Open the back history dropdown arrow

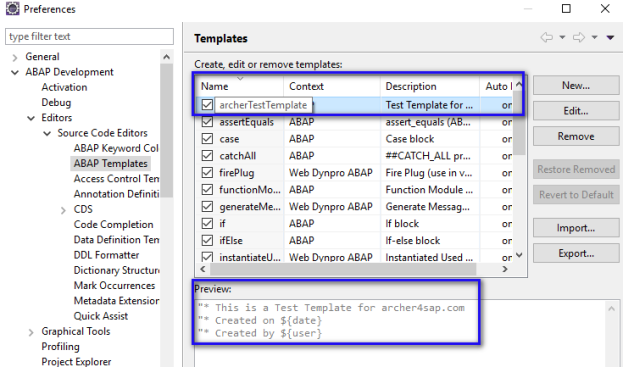(x=562, y=37)
